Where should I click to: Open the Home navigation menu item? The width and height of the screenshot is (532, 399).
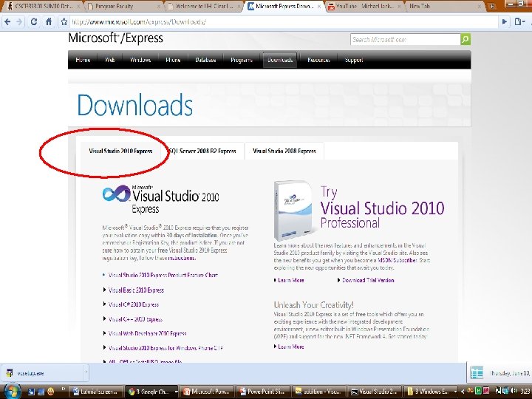83,60
